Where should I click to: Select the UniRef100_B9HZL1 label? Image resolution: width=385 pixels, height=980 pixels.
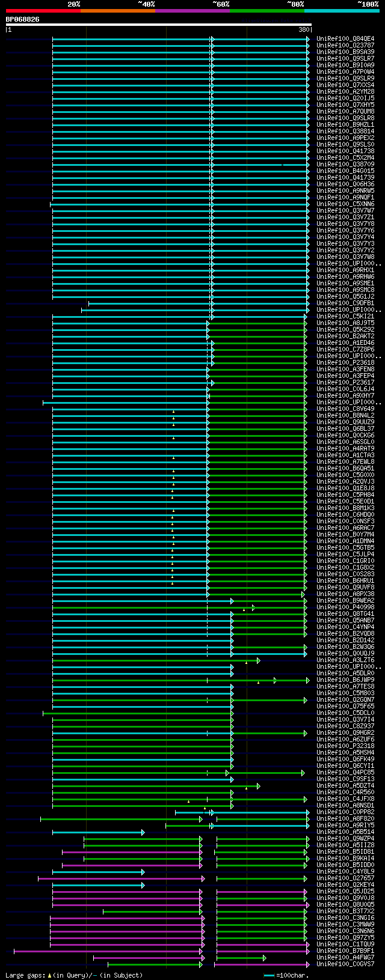pos(345,125)
